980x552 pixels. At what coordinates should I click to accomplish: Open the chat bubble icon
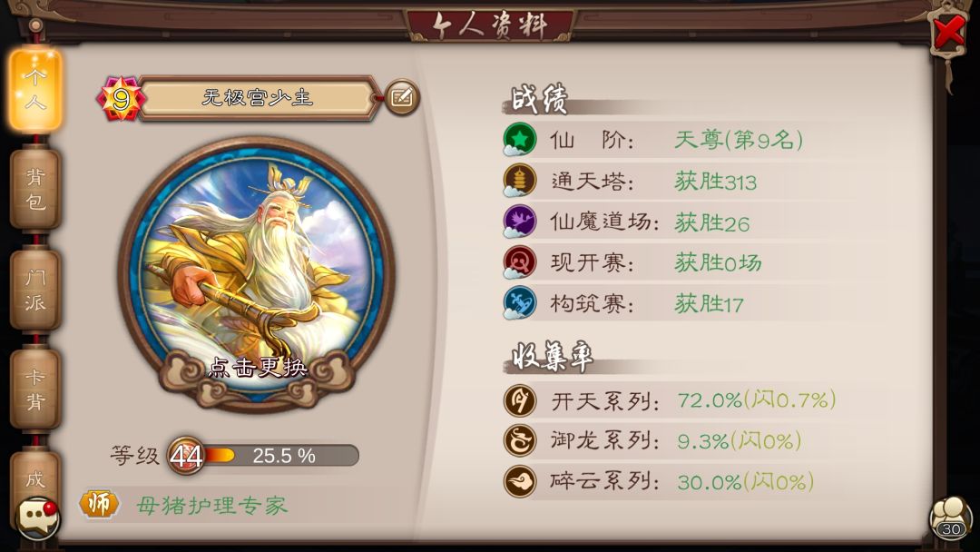(37, 517)
